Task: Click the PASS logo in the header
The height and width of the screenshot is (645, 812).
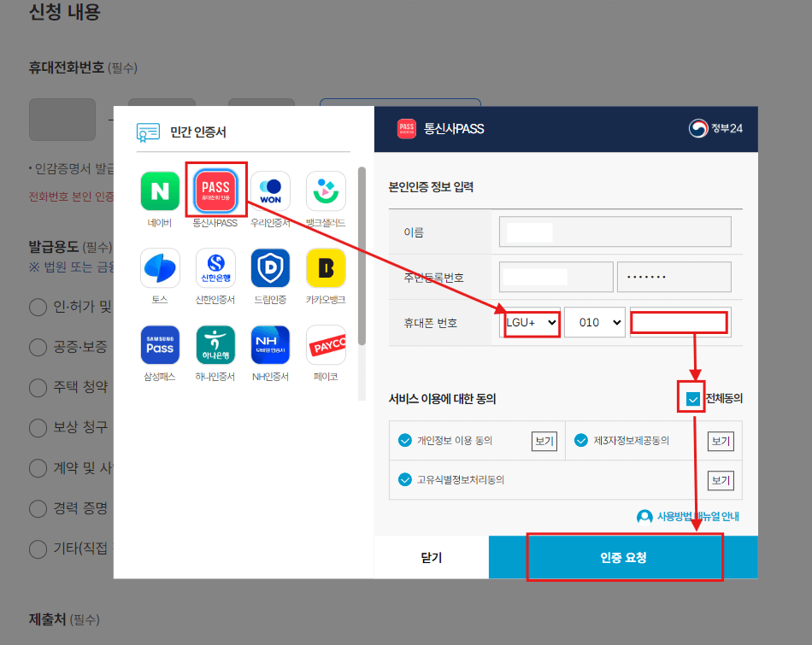Action: pos(407,129)
